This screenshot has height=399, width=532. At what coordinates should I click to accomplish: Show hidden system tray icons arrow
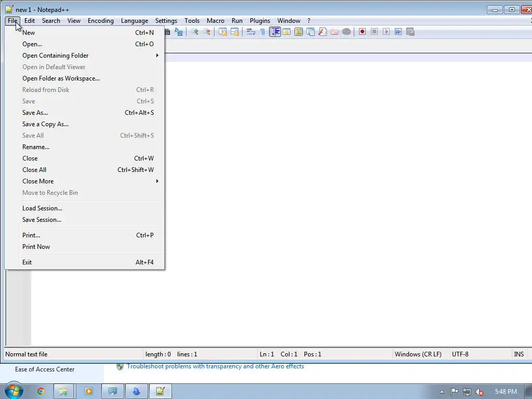tap(442, 392)
